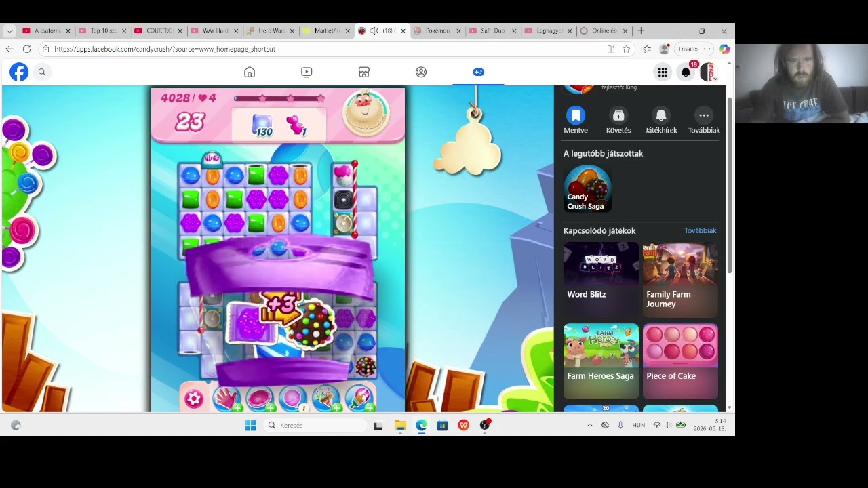Image resolution: width=868 pixels, height=488 pixels.
Task: Click Továbbiak link beside Kapcsolódó játékok
Action: [701, 230]
